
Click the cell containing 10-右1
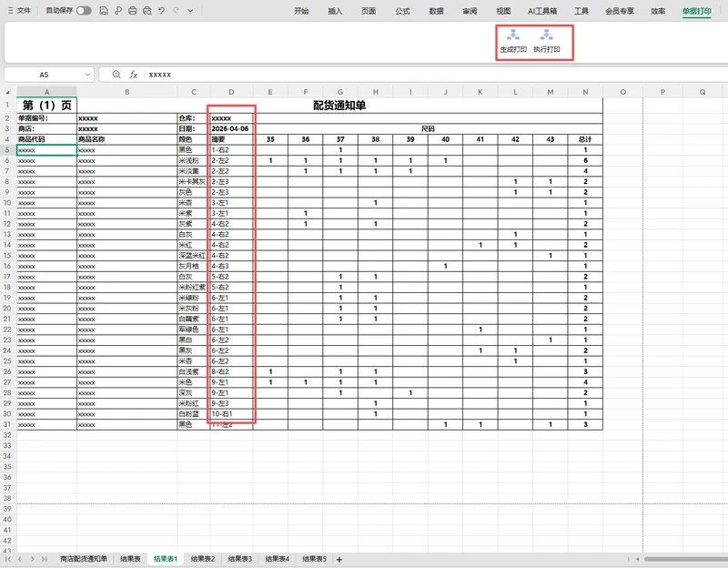[x=231, y=414]
